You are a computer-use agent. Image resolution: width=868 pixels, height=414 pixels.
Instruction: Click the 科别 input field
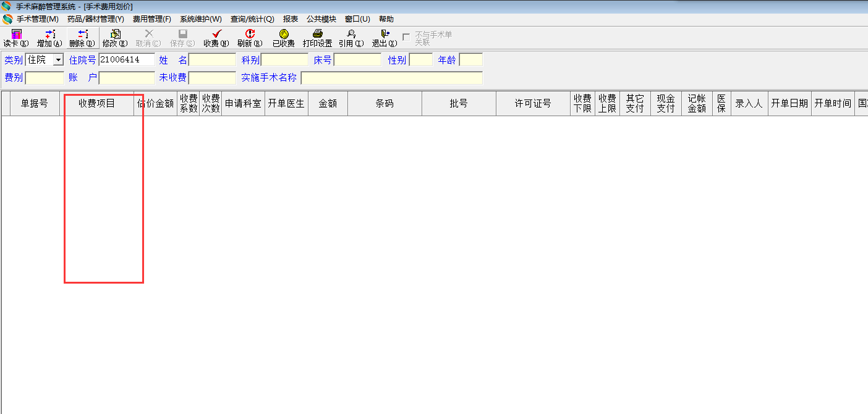point(285,60)
